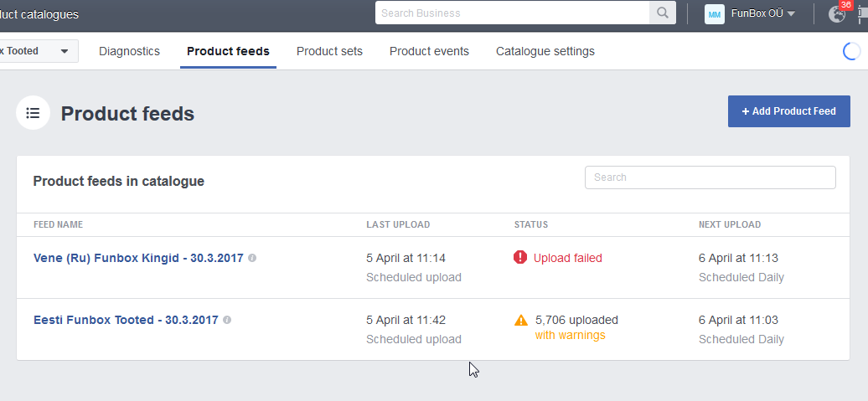Click the Product feeds list icon
Screen dimensions: 868x401
pyautogui.click(x=33, y=113)
